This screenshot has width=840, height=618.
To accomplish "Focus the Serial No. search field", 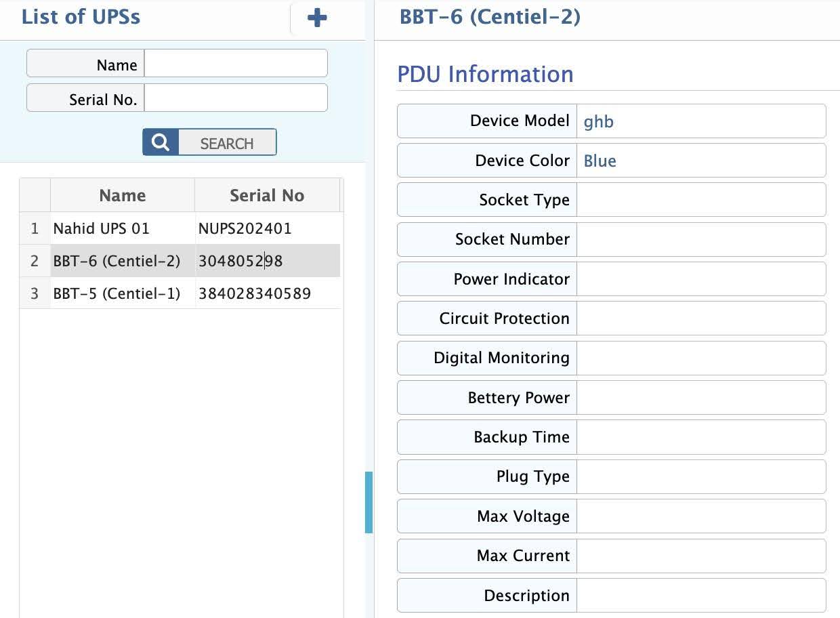I will (x=236, y=98).
